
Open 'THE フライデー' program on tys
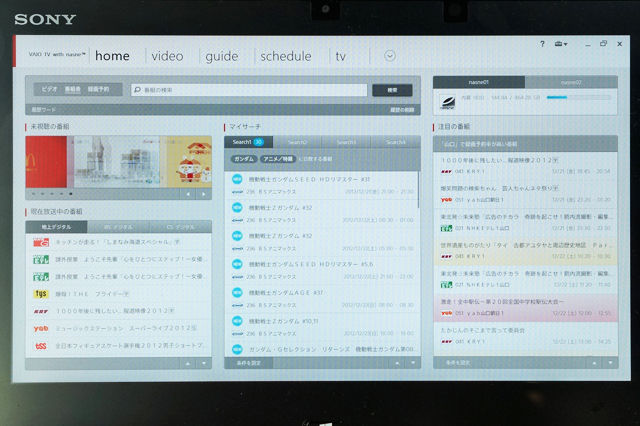pos(118,294)
